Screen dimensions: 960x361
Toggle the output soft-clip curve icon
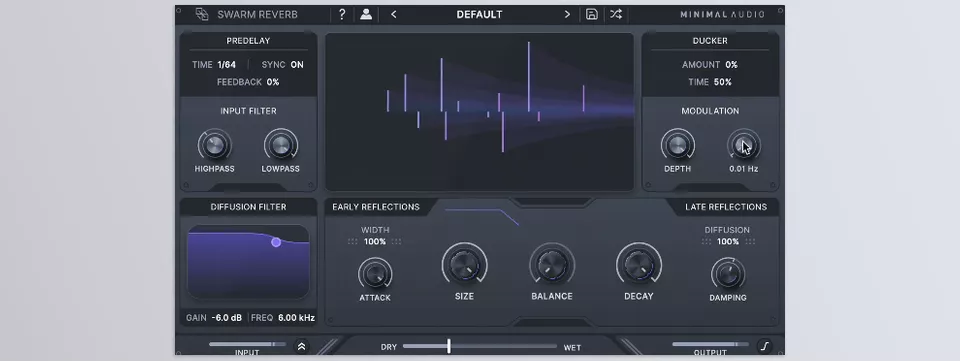pyautogui.click(x=764, y=346)
